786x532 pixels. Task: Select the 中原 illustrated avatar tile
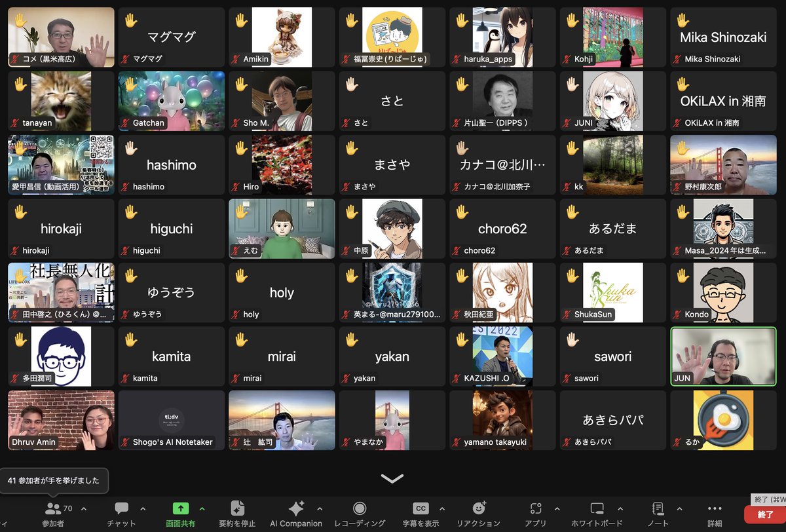tap(392, 229)
